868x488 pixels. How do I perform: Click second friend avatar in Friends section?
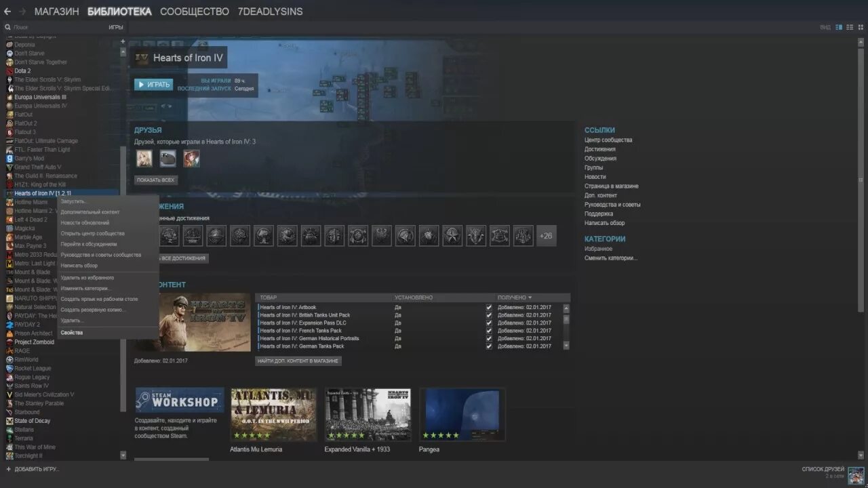point(167,159)
